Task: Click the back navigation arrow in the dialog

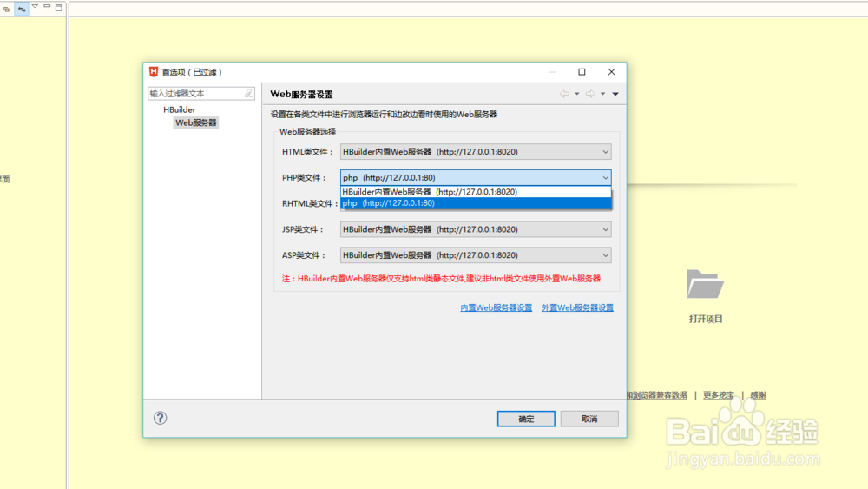Action: pos(564,94)
